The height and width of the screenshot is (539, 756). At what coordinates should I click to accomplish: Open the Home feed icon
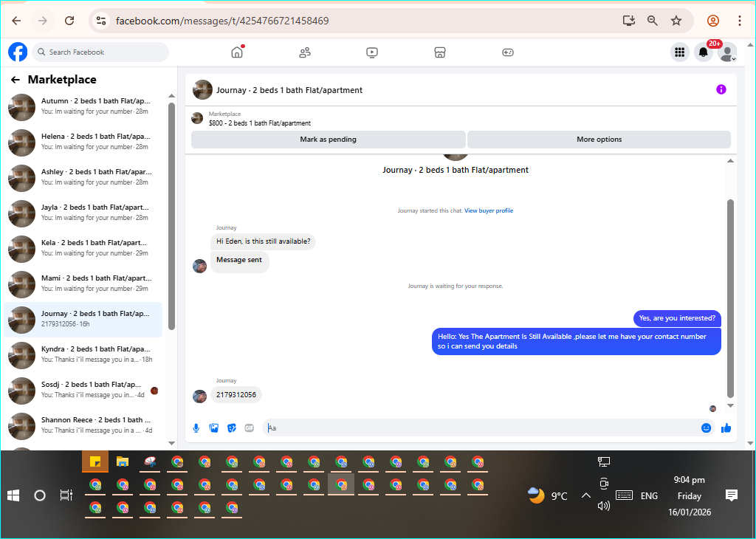(237, 52)
